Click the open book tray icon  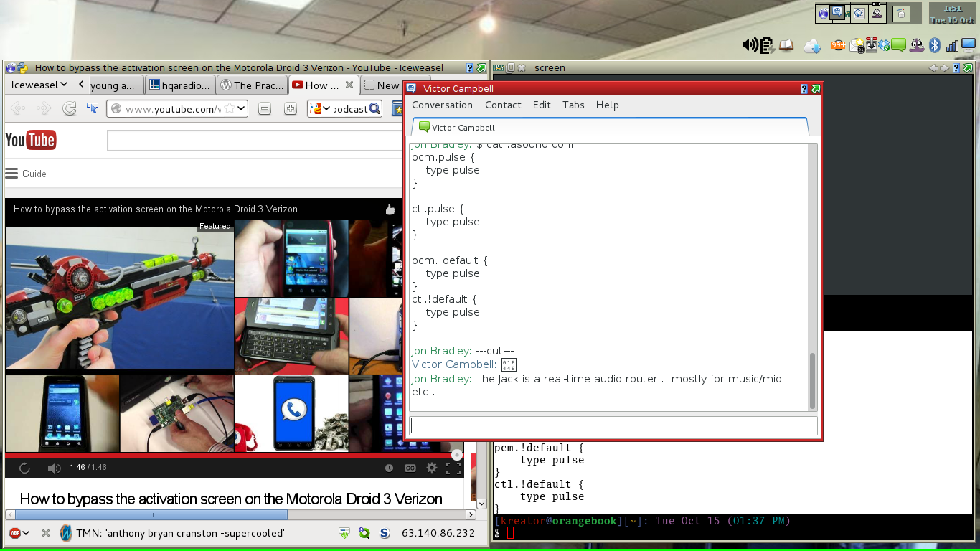coord(786,45)
